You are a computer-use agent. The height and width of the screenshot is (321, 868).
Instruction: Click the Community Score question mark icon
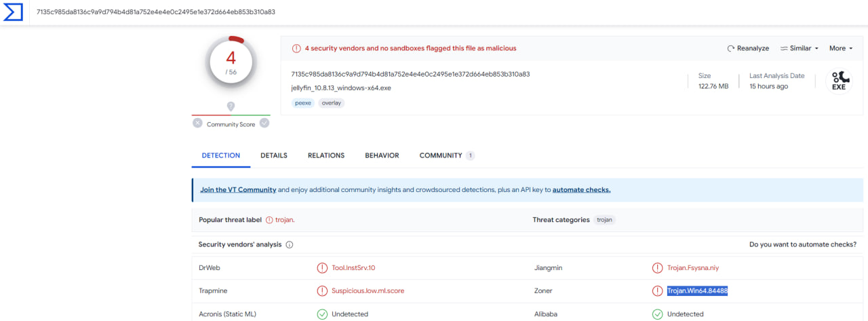pyautogui.click(x=231, y=107)
